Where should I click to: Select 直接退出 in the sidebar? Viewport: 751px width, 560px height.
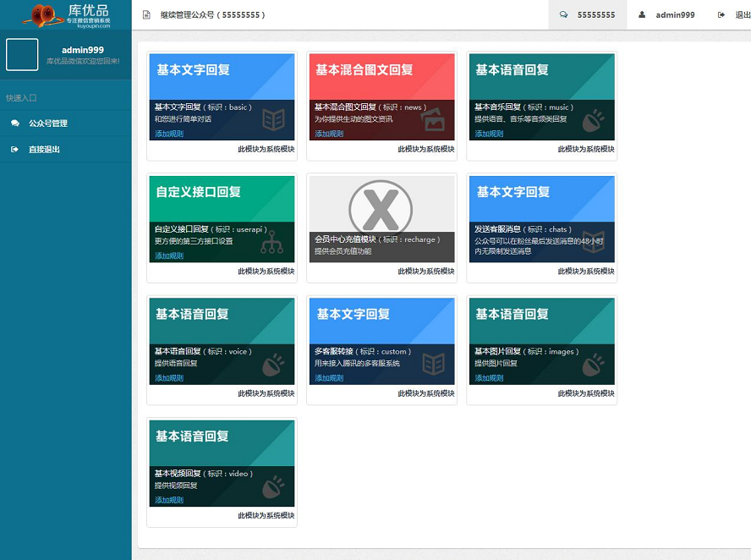[44, 150]
